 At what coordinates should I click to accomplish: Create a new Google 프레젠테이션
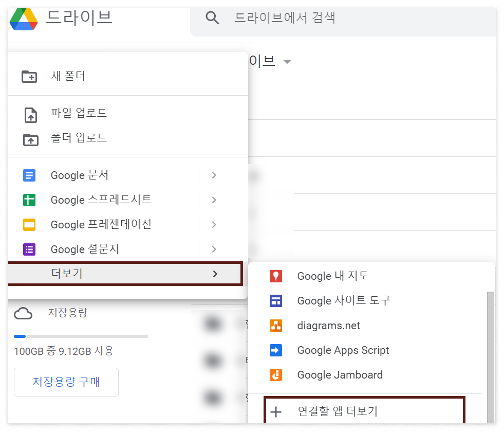pos(103,225)
